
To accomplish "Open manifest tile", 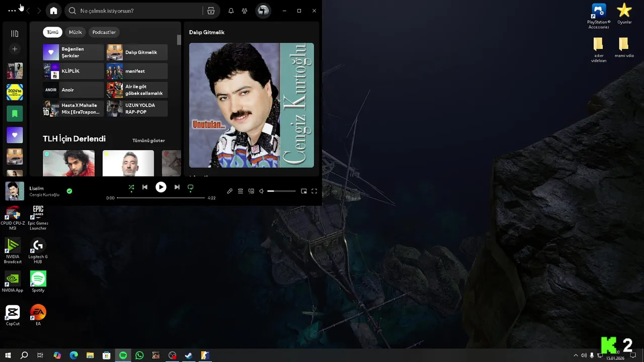I will pyautogui.click(x=137, y=71).
